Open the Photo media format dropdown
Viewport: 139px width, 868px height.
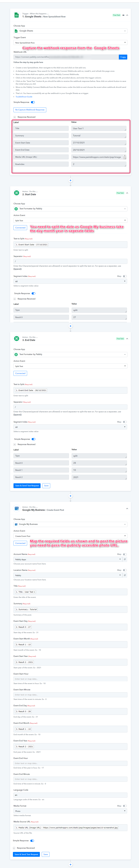point(70,811)
